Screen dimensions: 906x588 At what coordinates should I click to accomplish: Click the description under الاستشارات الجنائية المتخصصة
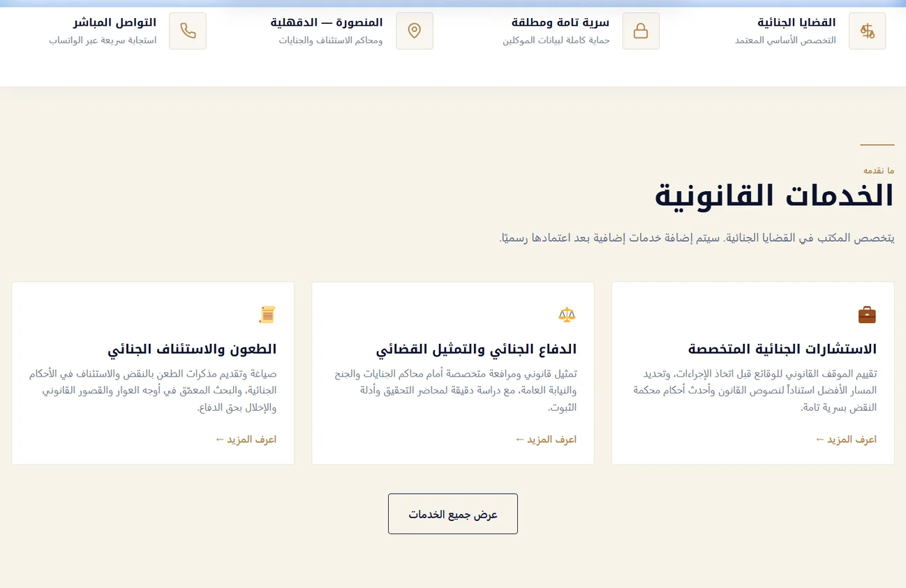[755, 391]
